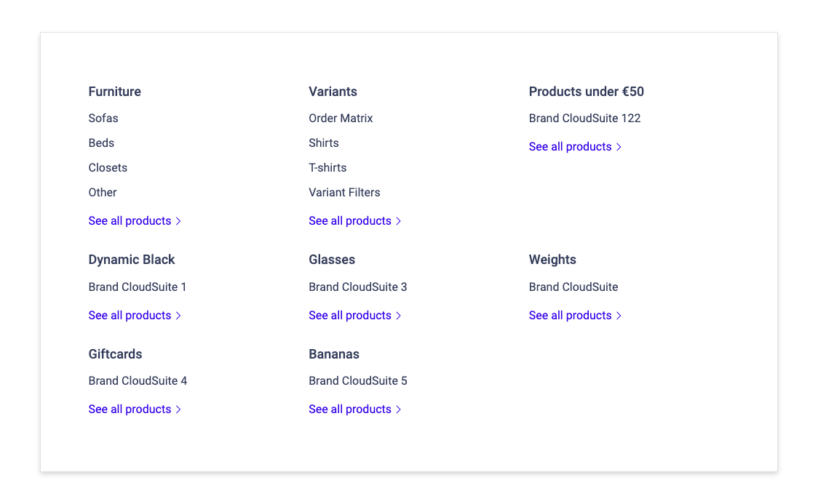The height and width of the screenshot is (504, 818).
Task: Open the Furniture menu heading
Action: click(115, 92)
